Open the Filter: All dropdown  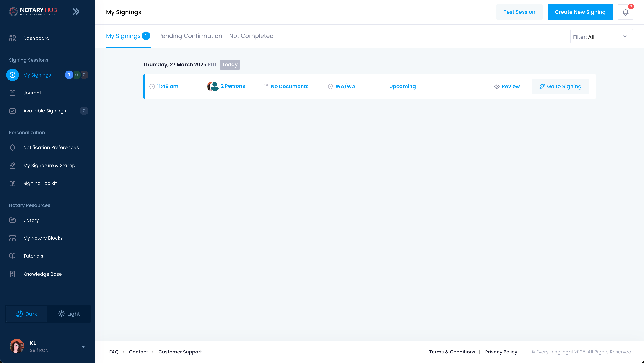(601, 36)
